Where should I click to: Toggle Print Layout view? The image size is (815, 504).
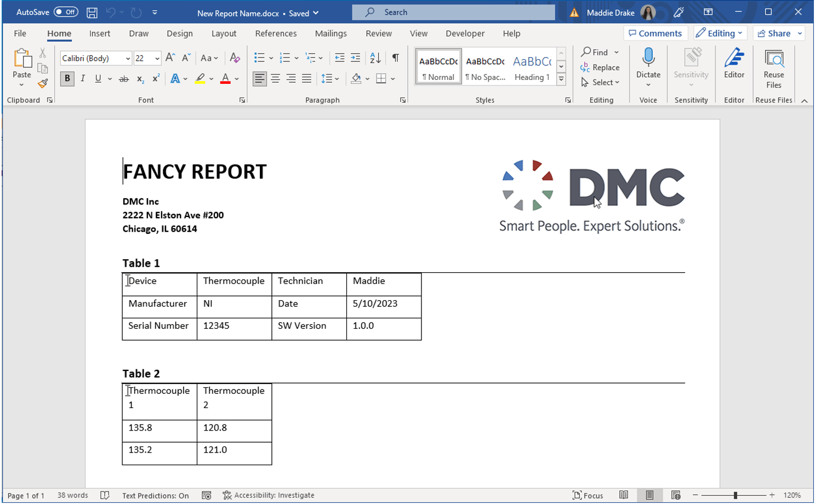click(649, 495)
